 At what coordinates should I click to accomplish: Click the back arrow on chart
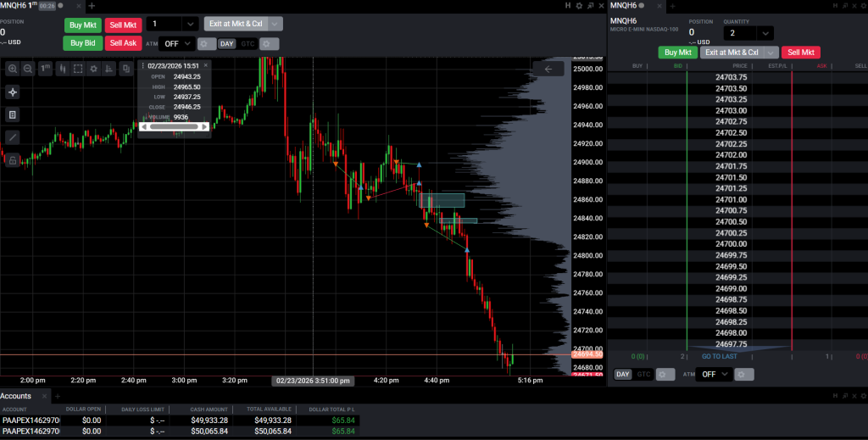[x=548, y=70]
